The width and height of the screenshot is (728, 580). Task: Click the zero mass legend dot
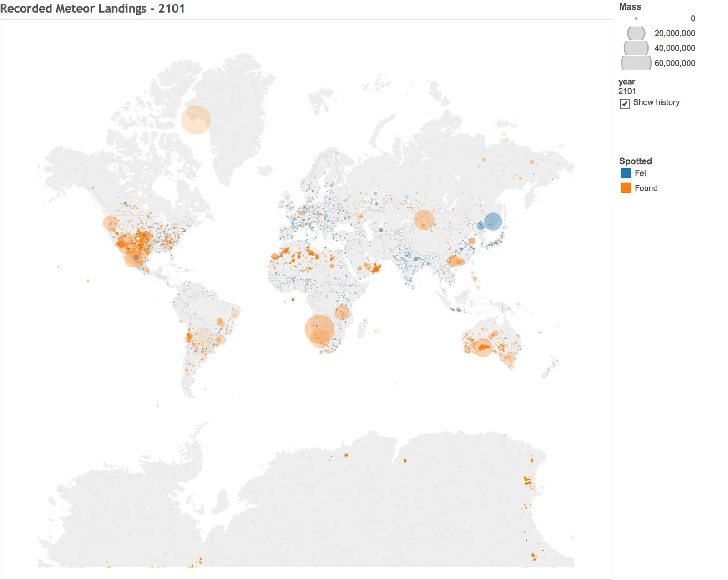636,19
